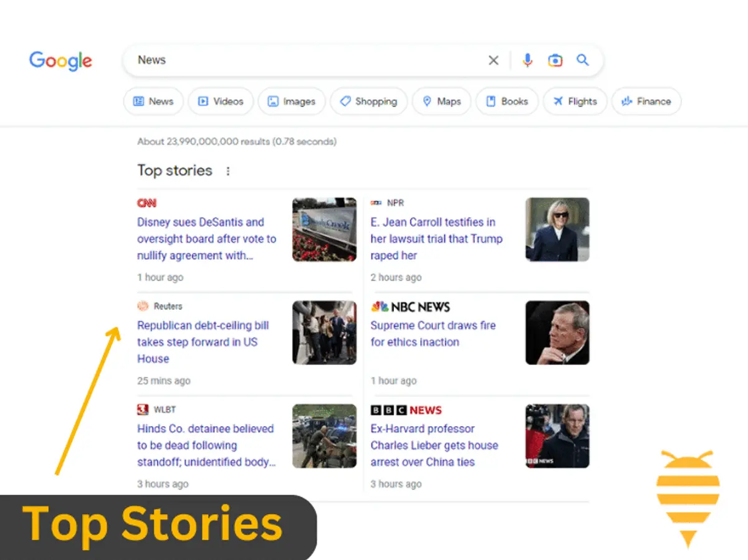Click the Google logo
748x560 pixels.
pyautogui.click(x=60, y=61)
